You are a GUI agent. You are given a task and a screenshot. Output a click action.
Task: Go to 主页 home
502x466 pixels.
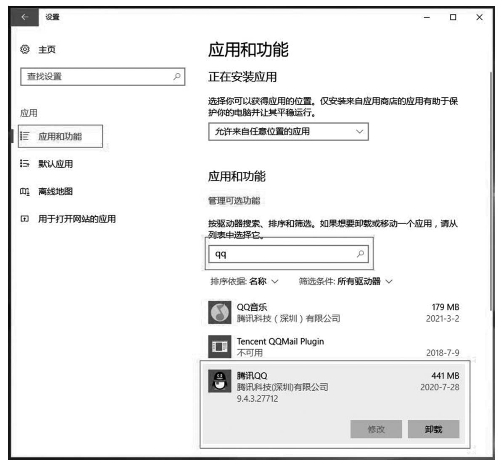[x=47, y=50]
